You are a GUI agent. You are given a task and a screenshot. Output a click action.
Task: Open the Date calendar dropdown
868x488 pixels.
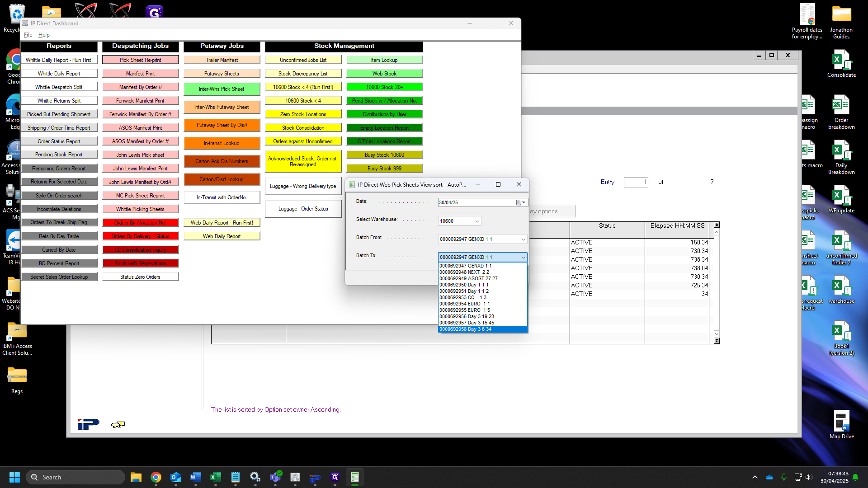tap(521, 202)
